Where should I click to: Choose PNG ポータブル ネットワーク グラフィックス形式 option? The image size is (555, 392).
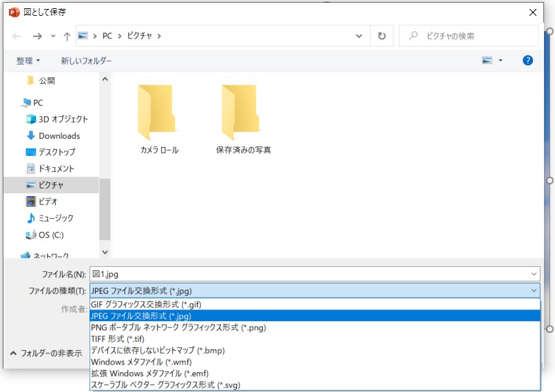click(x=178, y=327)
